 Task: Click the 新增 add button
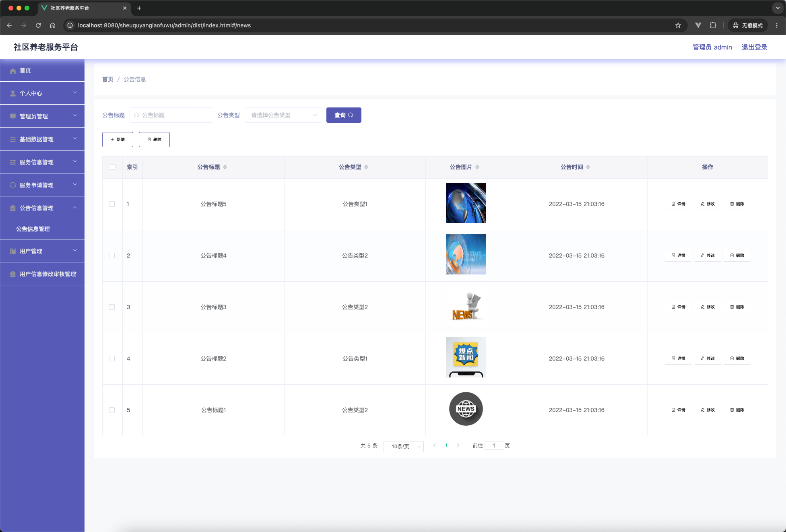click(x=118, y=140)
